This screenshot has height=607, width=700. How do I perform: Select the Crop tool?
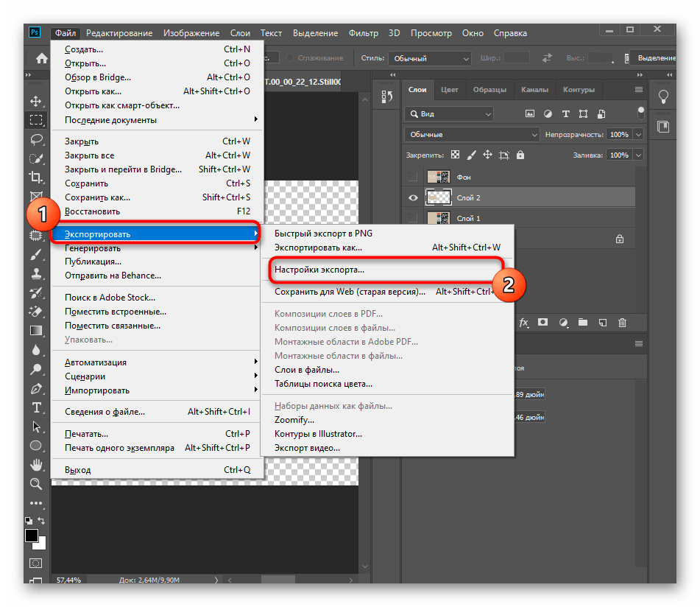coord(36,178)
